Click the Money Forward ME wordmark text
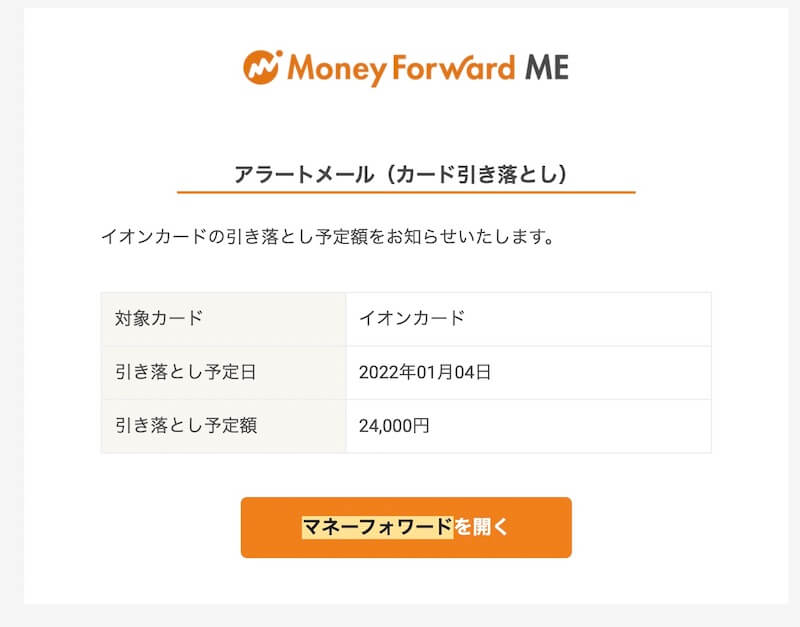This screenshot has height=627, width=800. 428,69
